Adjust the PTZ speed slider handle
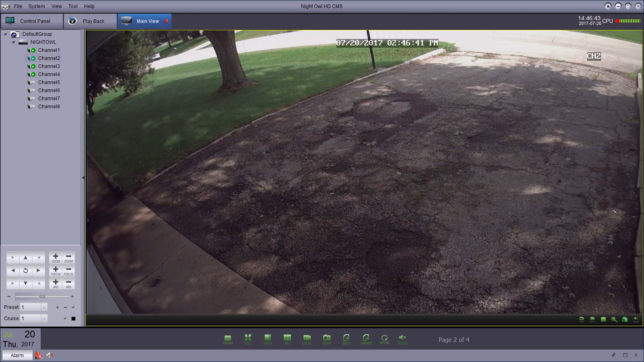 pyautogui.click(x=42, y=296)
